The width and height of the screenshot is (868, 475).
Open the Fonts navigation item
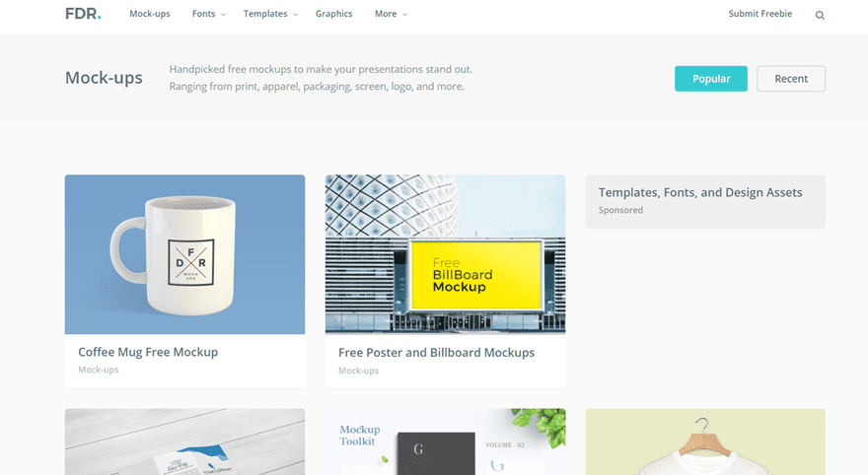(204, 14)
